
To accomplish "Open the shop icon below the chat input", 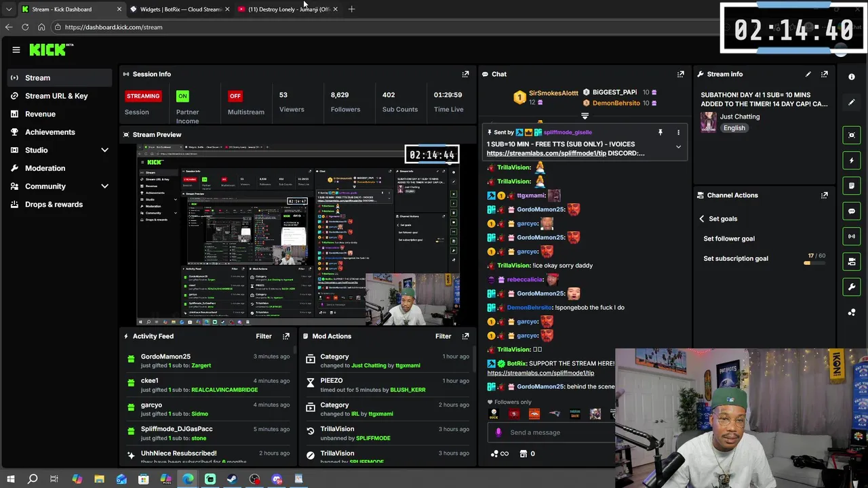I will (x=524, y=453).
